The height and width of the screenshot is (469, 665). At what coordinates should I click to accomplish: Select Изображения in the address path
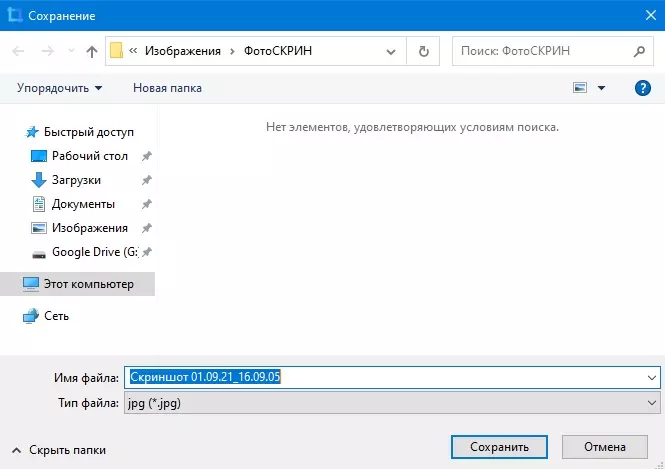(183, 51)
